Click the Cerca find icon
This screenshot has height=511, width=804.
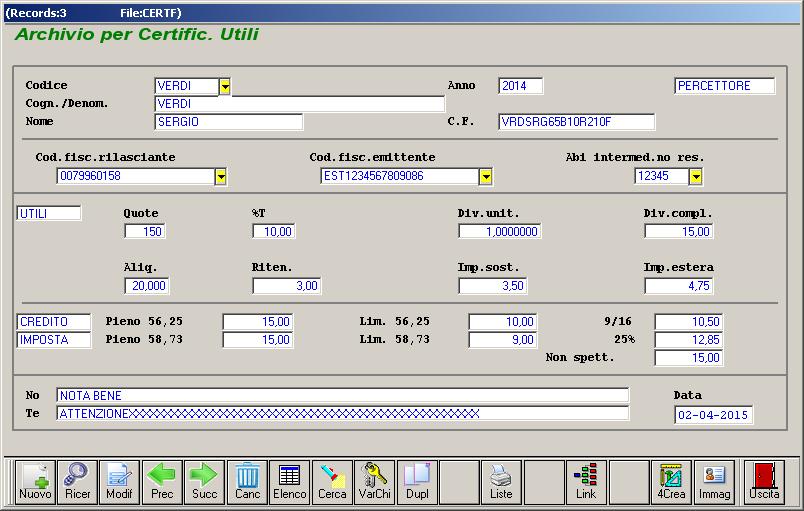pos(332,481)
